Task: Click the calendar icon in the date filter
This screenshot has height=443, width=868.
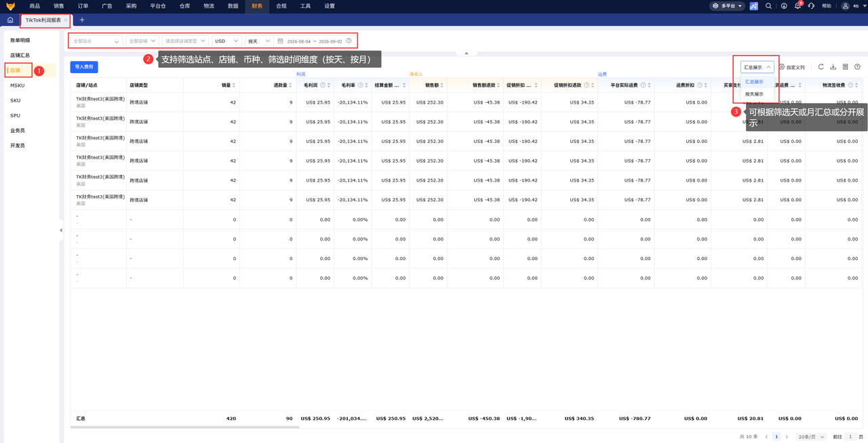Action: click(x=280, y=41)
